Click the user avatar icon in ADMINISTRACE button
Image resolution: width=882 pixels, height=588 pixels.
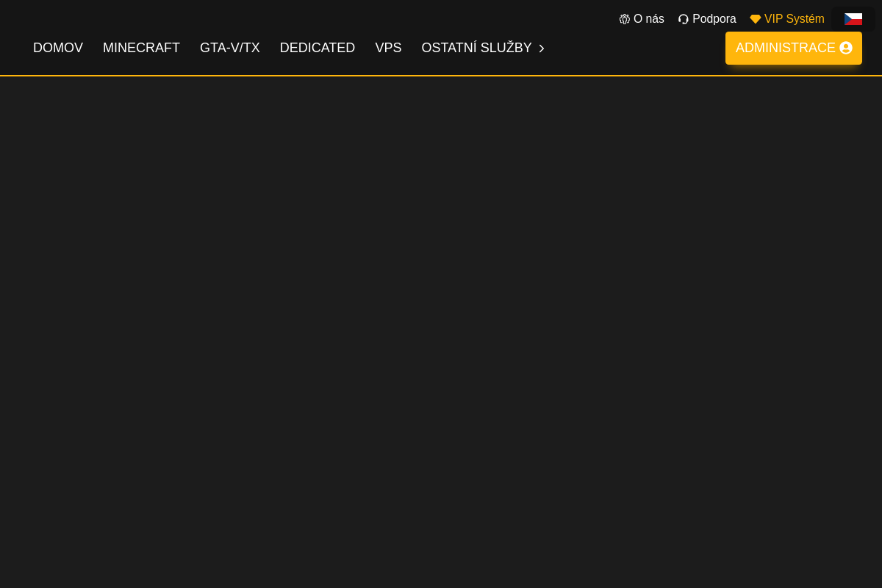tap(845, 47)
